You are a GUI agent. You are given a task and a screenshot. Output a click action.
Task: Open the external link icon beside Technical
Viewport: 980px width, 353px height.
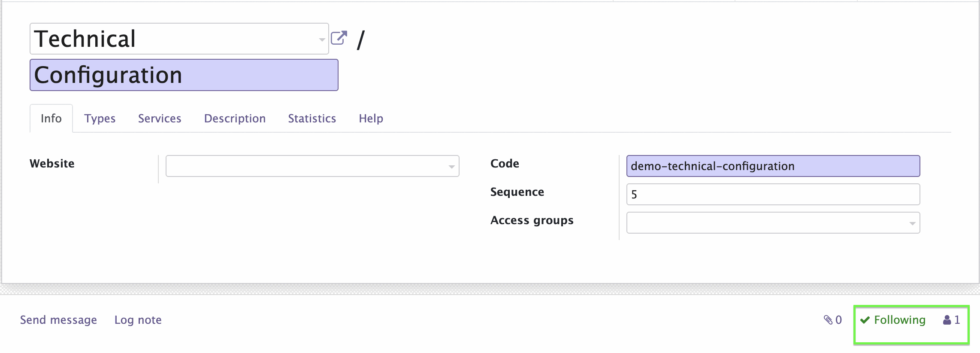(x=339, y=38)
